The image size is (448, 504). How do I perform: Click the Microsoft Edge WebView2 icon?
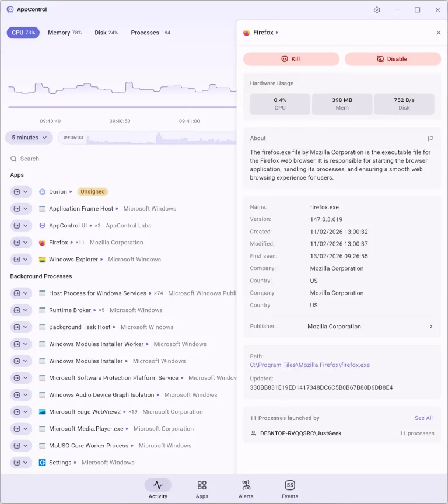click(42, 412)
